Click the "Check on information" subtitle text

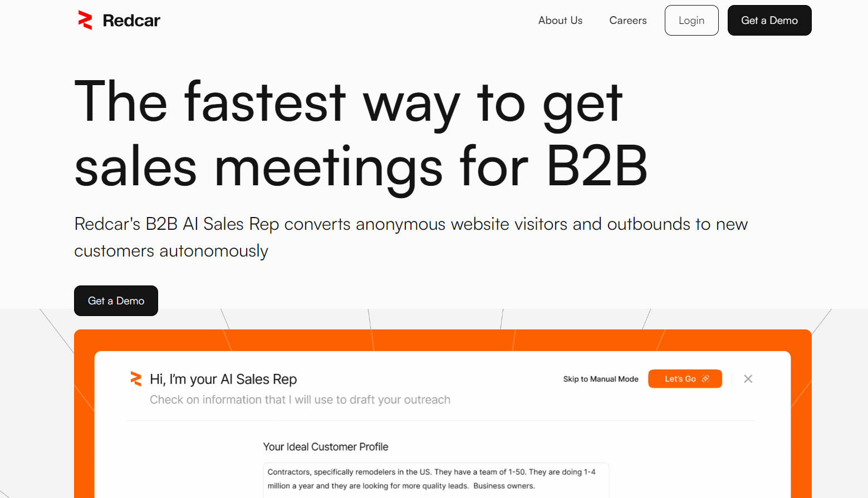pos(300,400)
